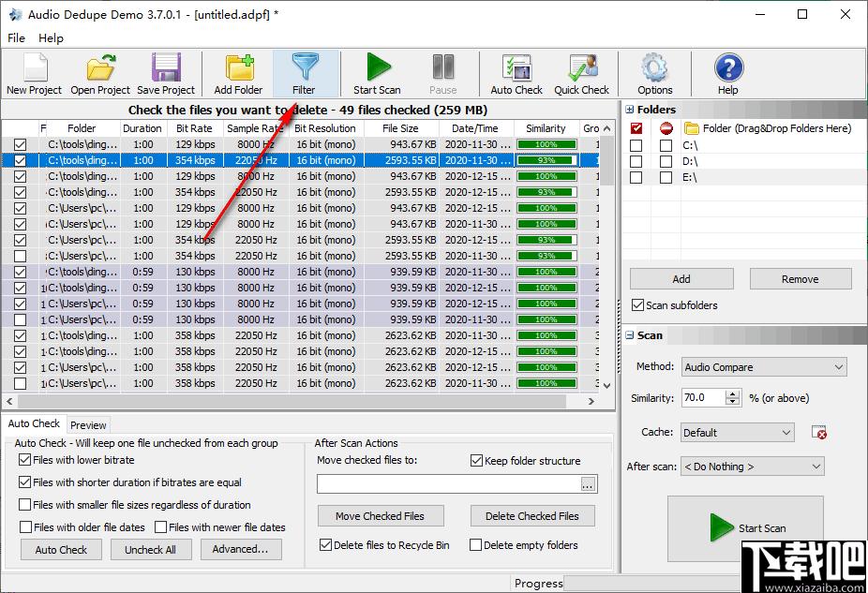Switch to the Preview tab

coord(88,424)
